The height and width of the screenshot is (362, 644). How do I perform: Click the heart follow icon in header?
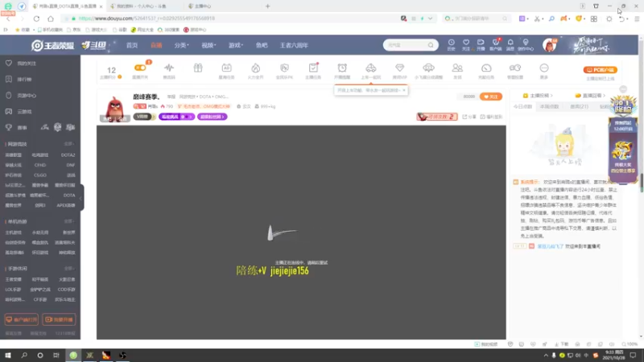[x=466, y=43]
